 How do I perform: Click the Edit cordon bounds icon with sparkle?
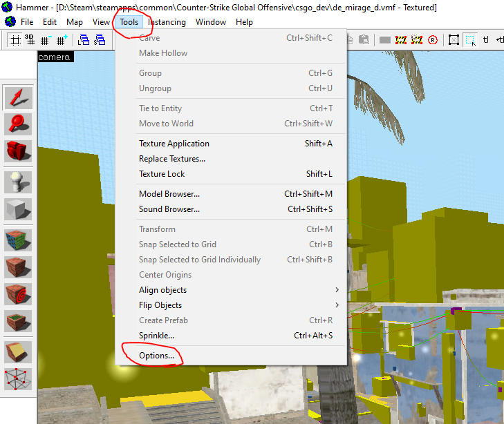click(x=417, y=40)
